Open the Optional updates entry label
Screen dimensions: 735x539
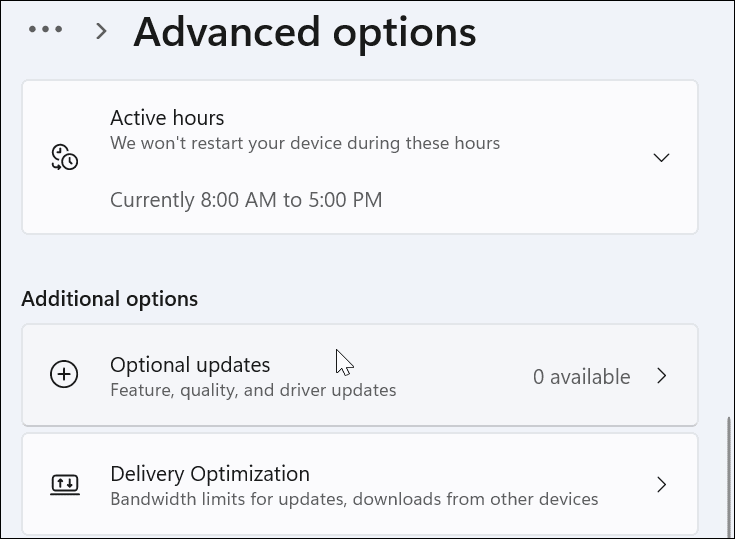point(190,365)
